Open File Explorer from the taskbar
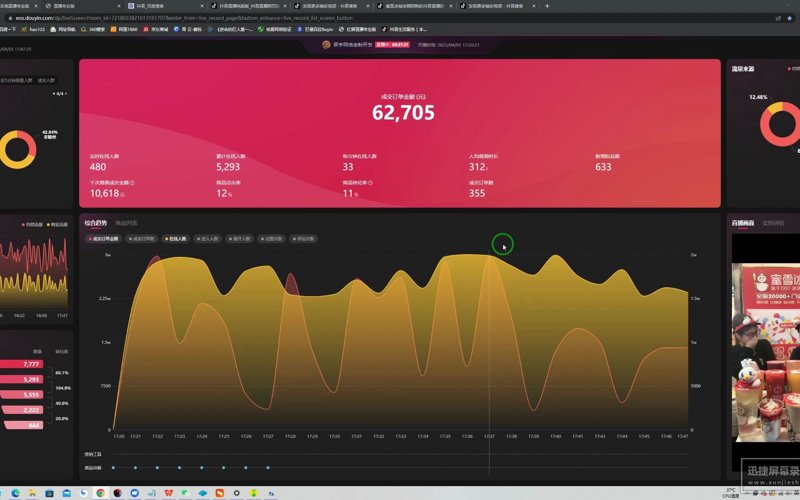The image size is (800, 500). pos(33,493)
